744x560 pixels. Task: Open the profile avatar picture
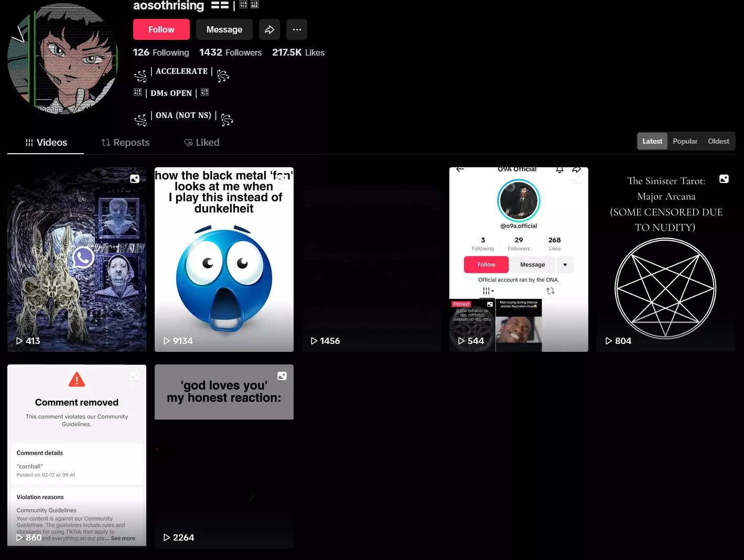(62, 59)
